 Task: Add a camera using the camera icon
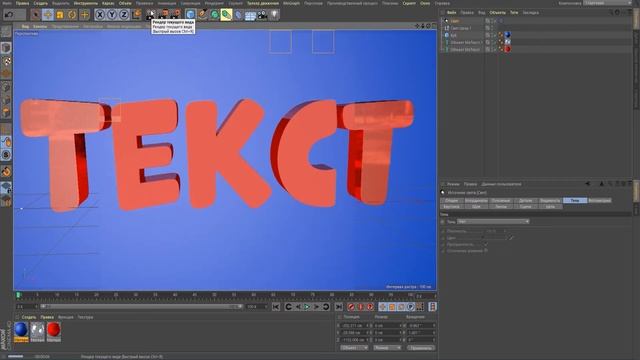pyautogui.click(x=262, y=15)
